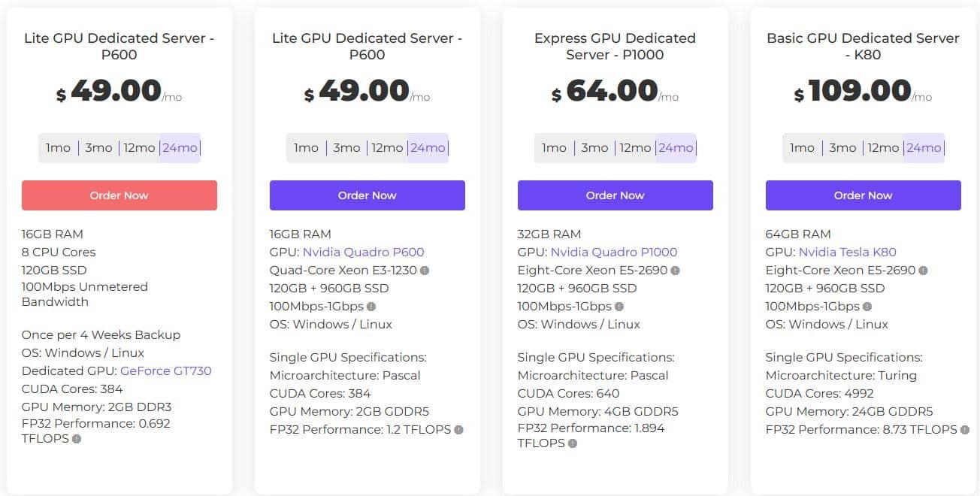The image size is (980, 496).
Task: Click info icon beside K80 plan's 100Mbps-1Gbps
Action: [x=867, y=307]
